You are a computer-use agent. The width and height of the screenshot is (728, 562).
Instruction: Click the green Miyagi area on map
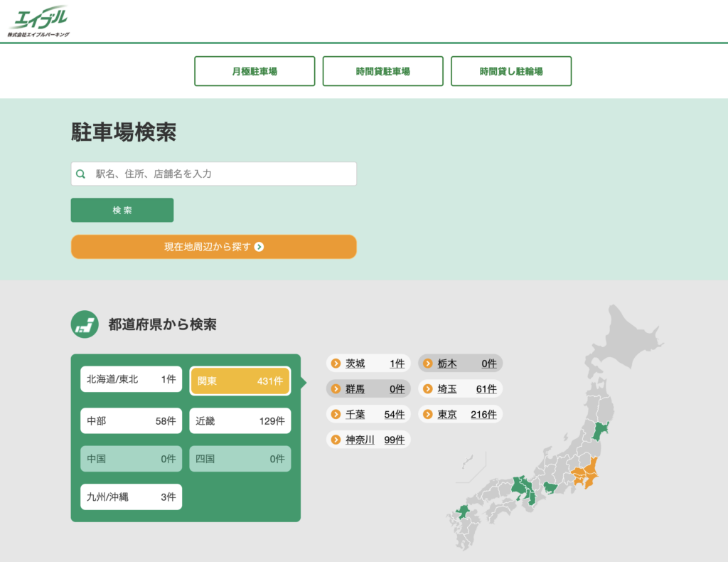click(601, 433)
